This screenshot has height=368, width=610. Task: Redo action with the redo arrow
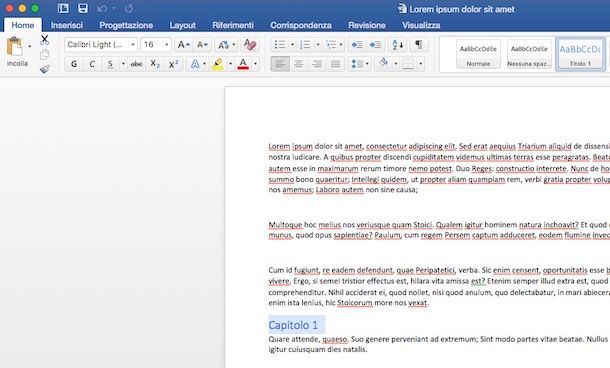[129, 9]
